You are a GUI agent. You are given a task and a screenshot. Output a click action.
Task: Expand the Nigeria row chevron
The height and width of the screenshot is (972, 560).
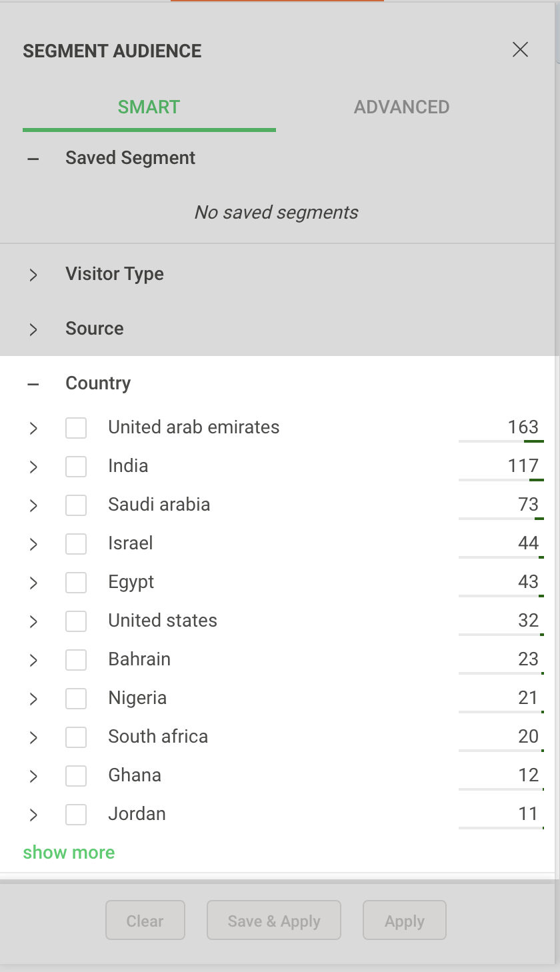[x=33, y=699]
